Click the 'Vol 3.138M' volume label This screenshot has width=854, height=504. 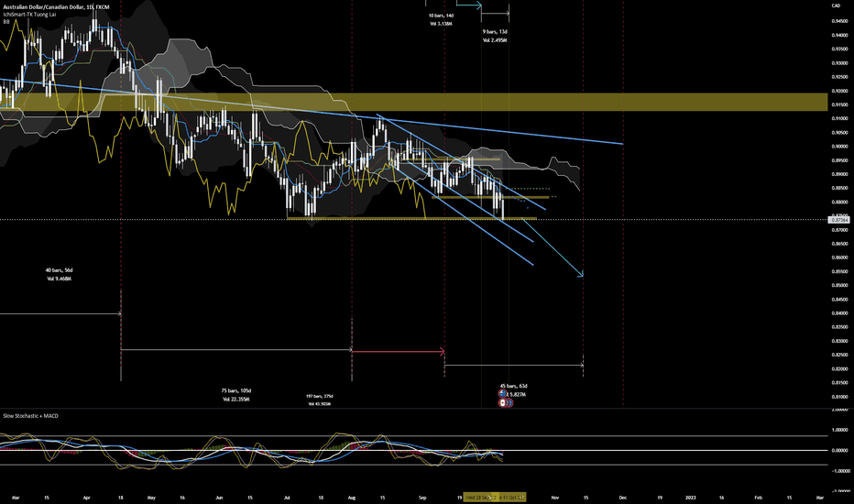(x=441, y=24)
